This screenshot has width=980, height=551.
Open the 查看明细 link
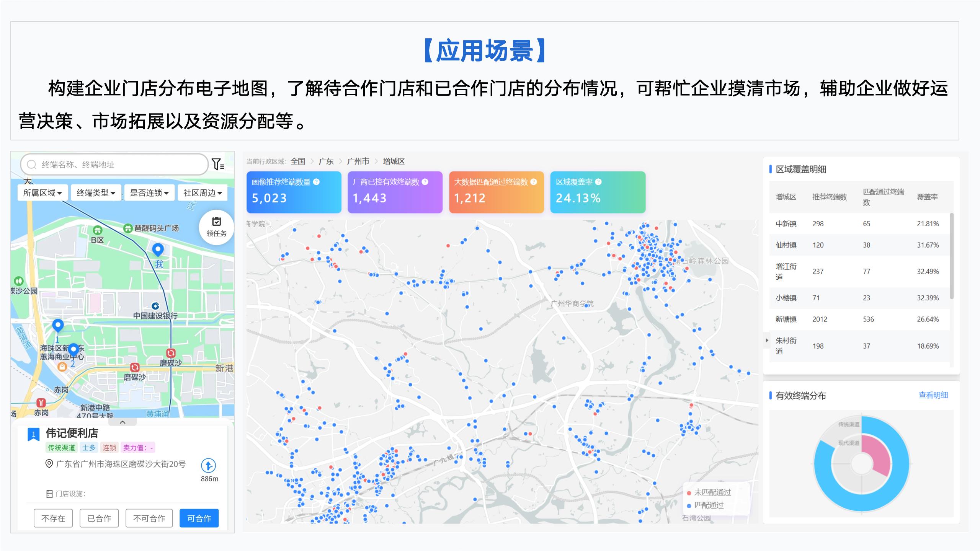pyautogui.click(x=933, y=395)
